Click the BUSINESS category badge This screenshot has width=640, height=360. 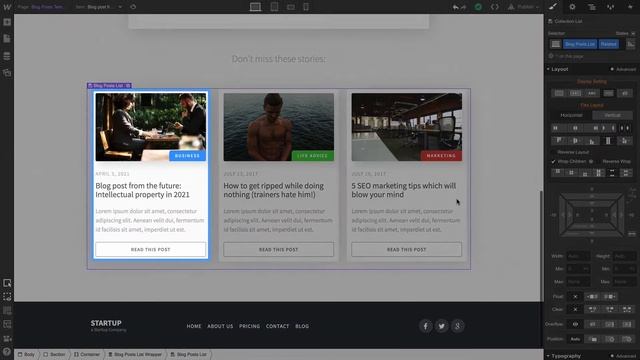(x=187, y=156)
